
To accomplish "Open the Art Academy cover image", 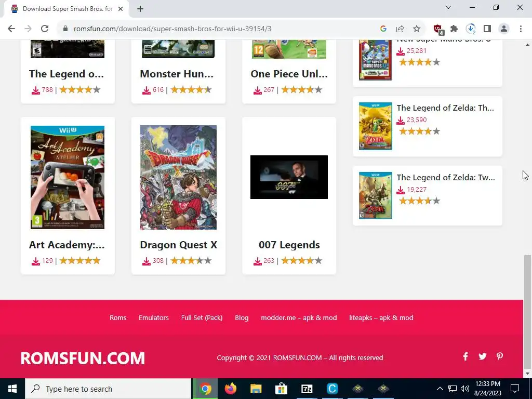I will coord(68,177).
